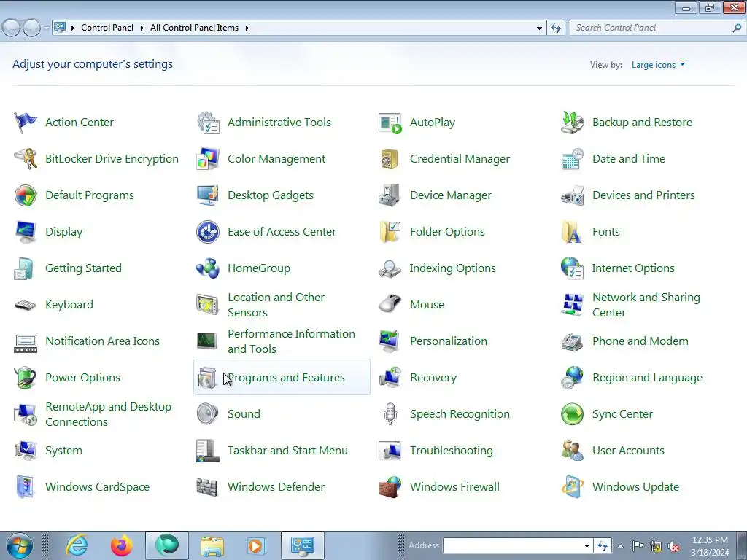Viewport: 747px width, 560px height.
Task: Open the Windows Defender wall icon
Action: (208, 486)
